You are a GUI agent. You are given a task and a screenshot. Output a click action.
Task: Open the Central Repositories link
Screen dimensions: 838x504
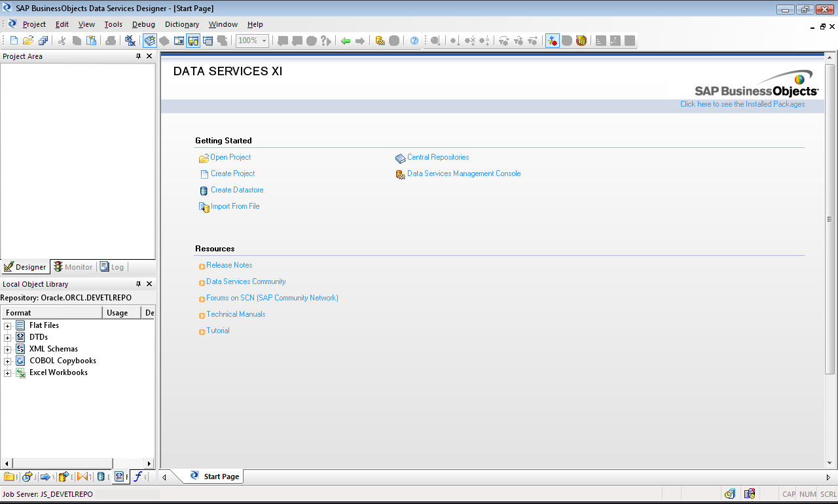point(438,157)
